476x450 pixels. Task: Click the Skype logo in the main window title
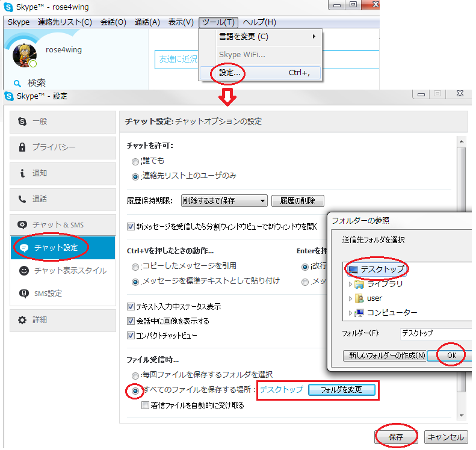point(8,7)
